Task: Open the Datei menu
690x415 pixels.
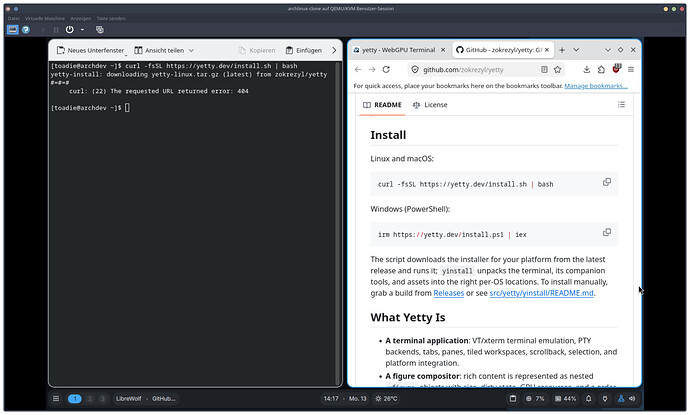Action: 14,18
